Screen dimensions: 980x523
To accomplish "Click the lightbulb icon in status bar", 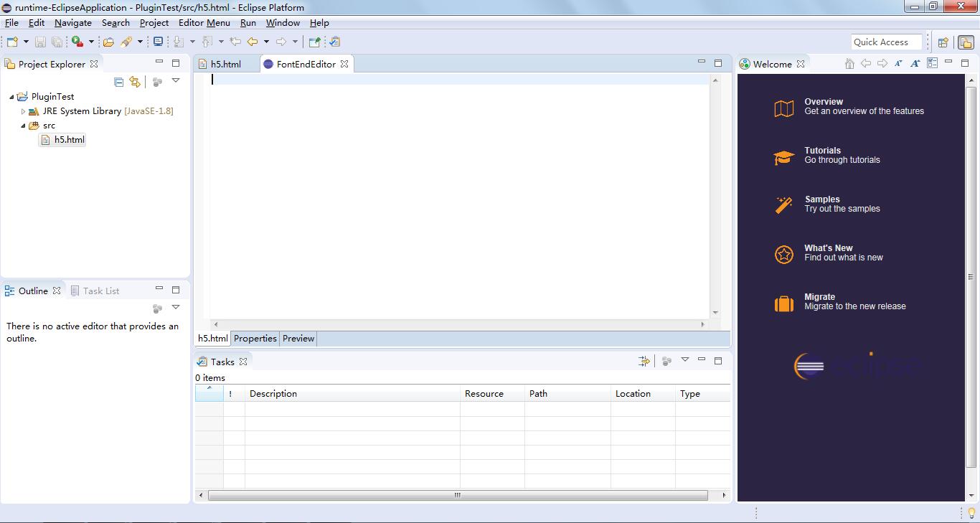I will pos(972,512).
